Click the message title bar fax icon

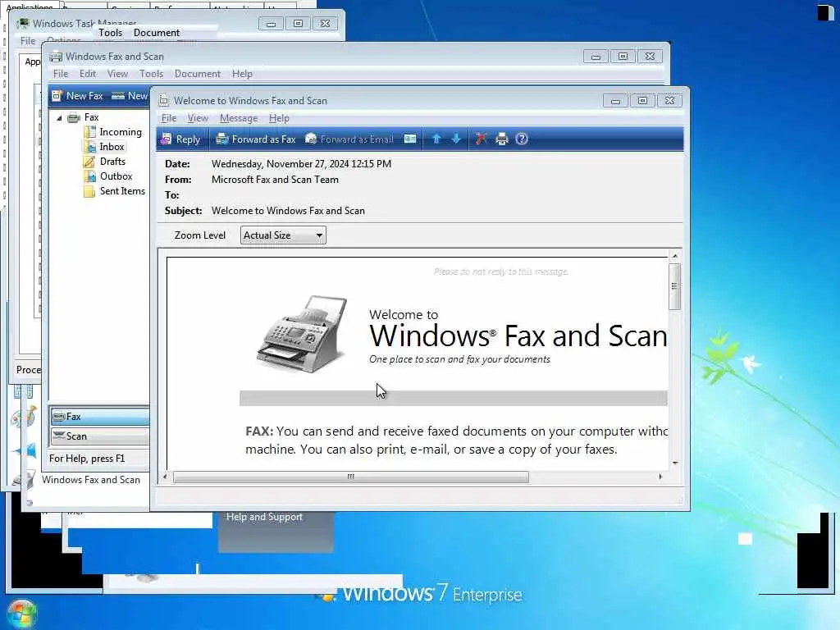click(x=163, y=101)
